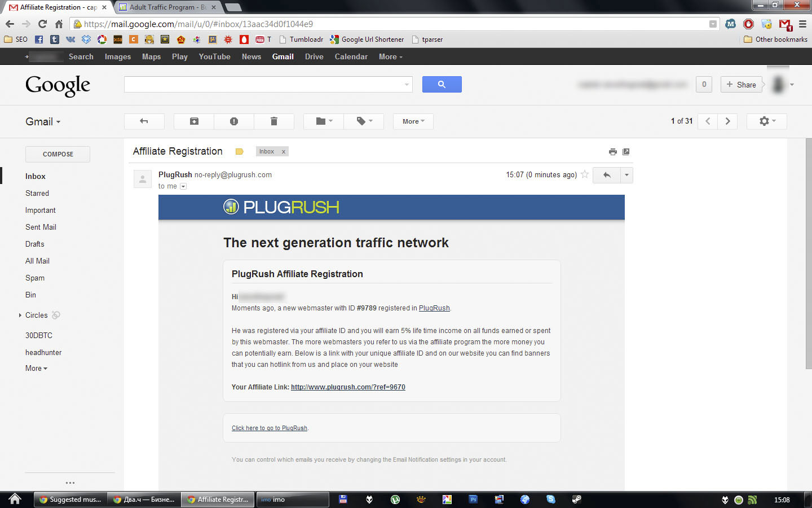Open Photoshop from the taskbar
The height and width of the screenshot is (508, 812).
pos(473,500)
